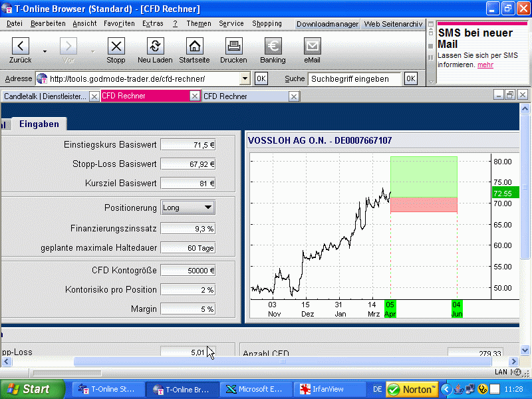The width and height of the screenshot is (532, 399).
Task: Click OK button next to address bar
Action: 261,78
